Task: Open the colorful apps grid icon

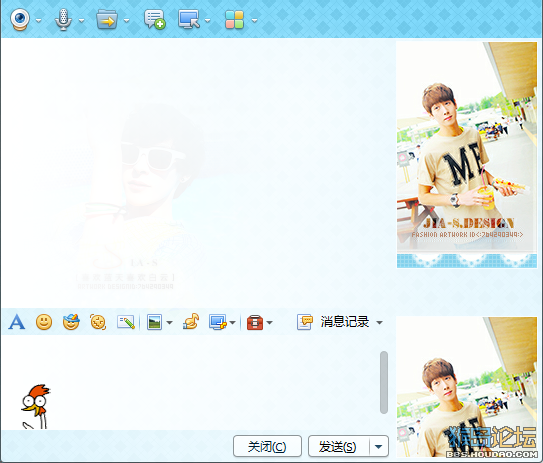Action: tap(234, 20)
